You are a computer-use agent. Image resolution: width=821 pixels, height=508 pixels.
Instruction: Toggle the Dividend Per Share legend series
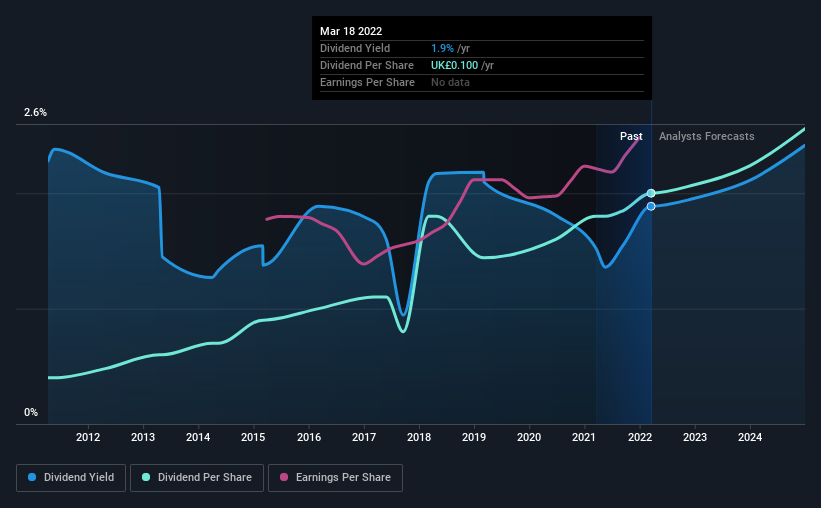point(197,478)
